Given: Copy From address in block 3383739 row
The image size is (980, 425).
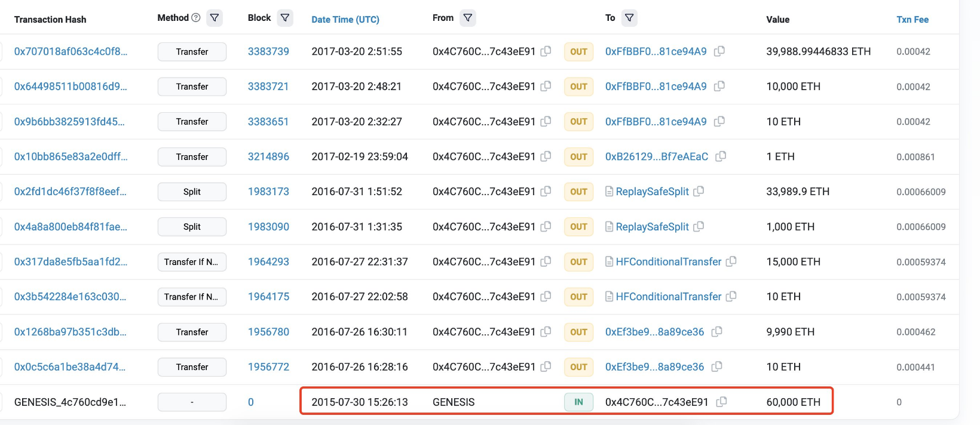Looking at the screenshot, I should (x=546, y=51).
